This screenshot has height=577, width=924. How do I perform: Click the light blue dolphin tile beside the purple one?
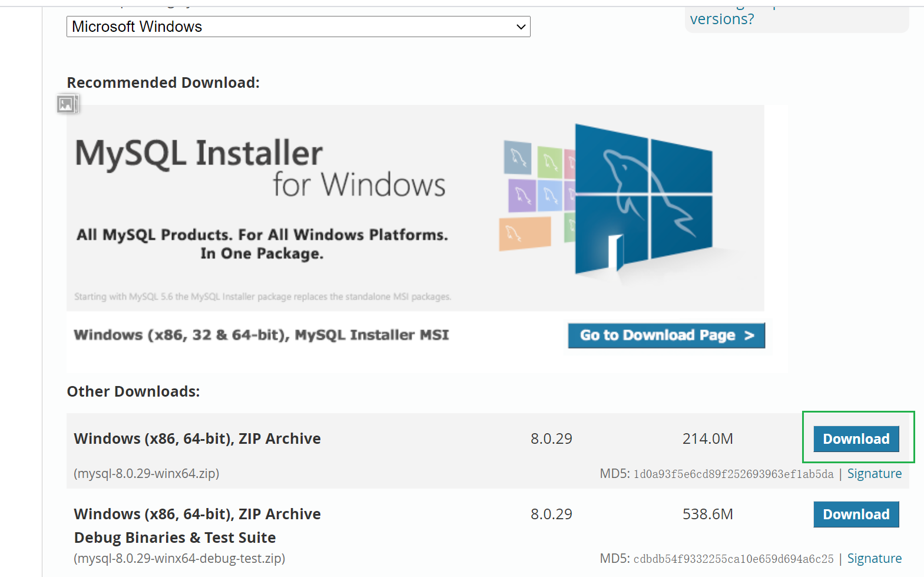549,196
